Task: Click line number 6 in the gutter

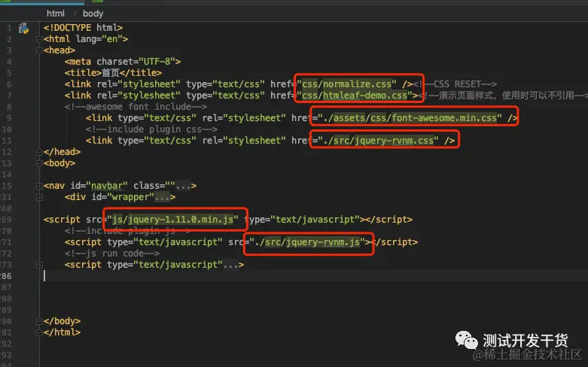Action: [x=8, y=84]
